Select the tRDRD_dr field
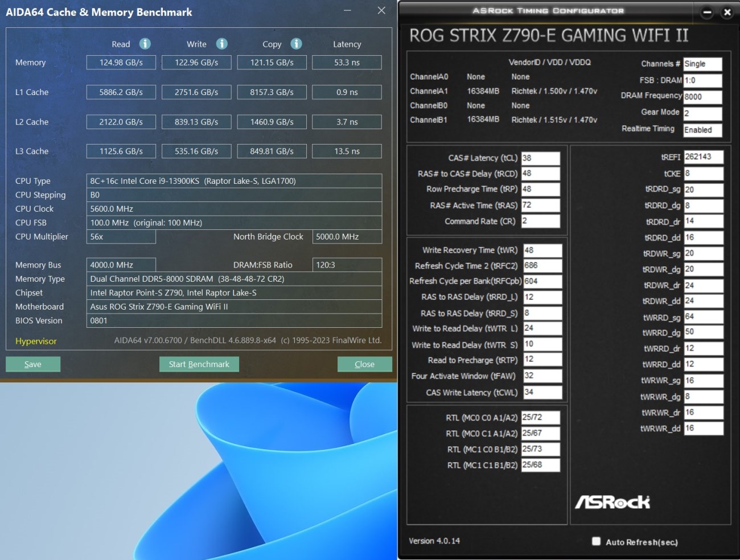 click(x=704, y=221)
